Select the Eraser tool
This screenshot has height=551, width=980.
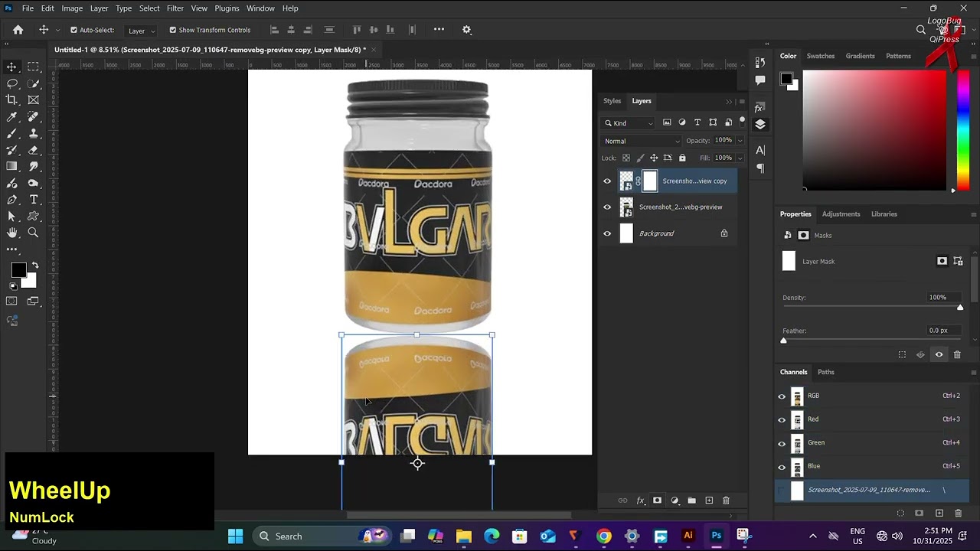click(x=34, y=150)
